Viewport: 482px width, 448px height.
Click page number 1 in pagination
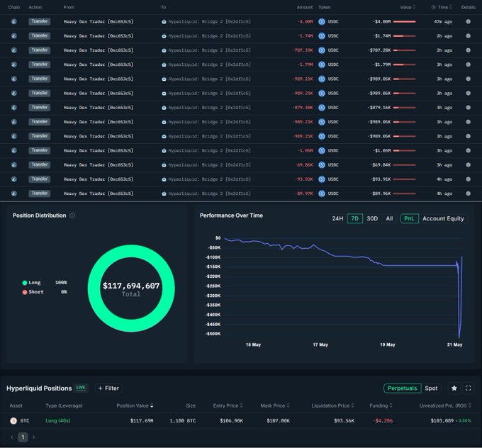click(x=22, y=437)
